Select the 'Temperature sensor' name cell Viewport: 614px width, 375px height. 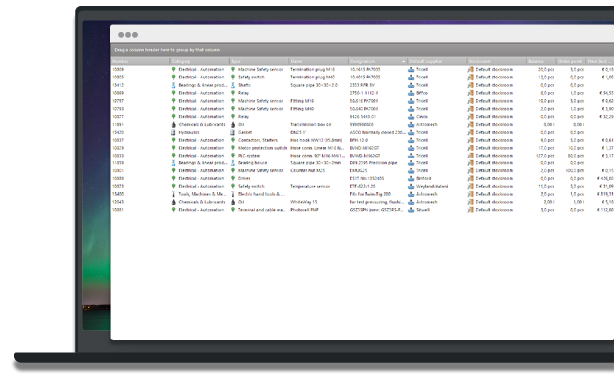(310, 186)
